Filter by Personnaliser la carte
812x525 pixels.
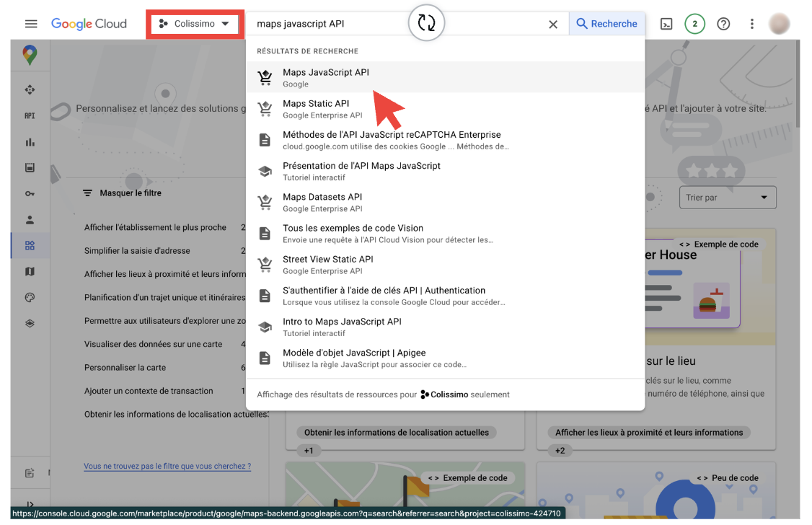click(x=125, y=367)
